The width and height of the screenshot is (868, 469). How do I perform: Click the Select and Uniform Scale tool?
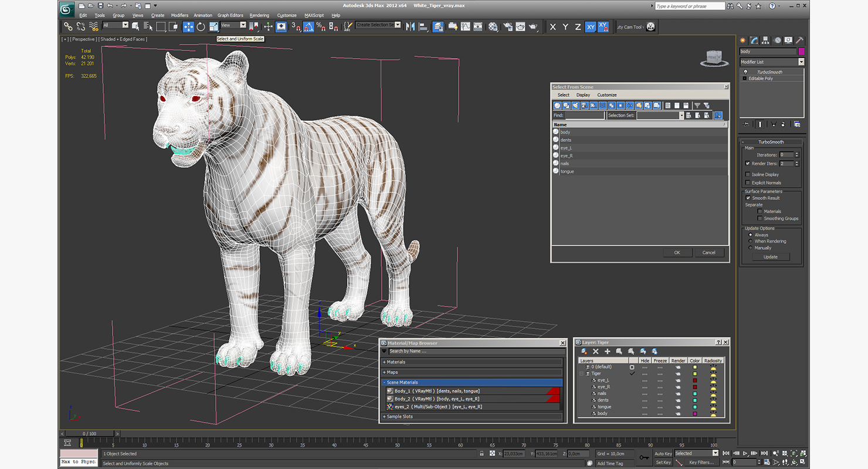coord(214,26)
